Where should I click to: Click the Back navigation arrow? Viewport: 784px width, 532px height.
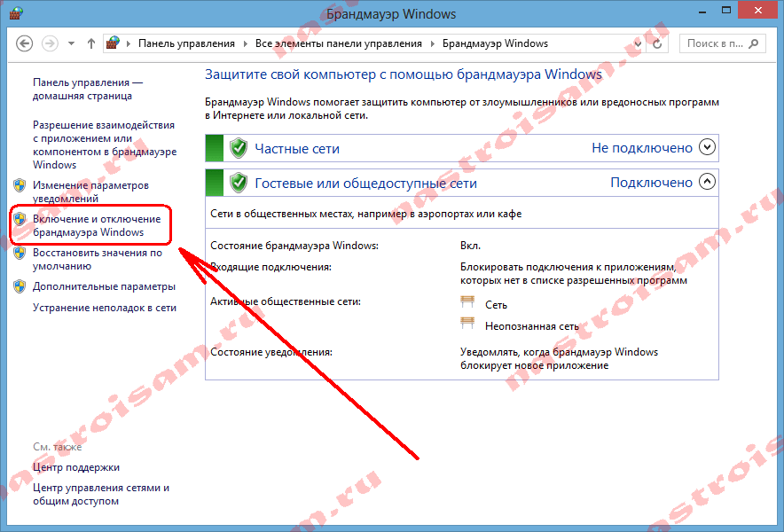coord(24,43)
